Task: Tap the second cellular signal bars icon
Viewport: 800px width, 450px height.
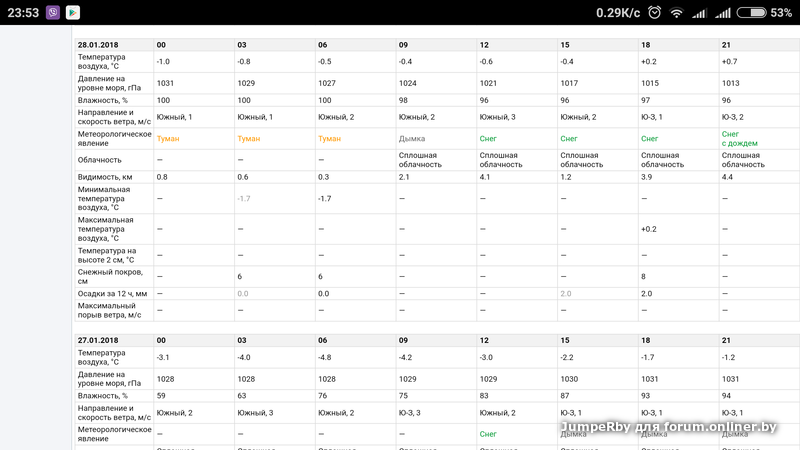Action: [x=722, y=13]
